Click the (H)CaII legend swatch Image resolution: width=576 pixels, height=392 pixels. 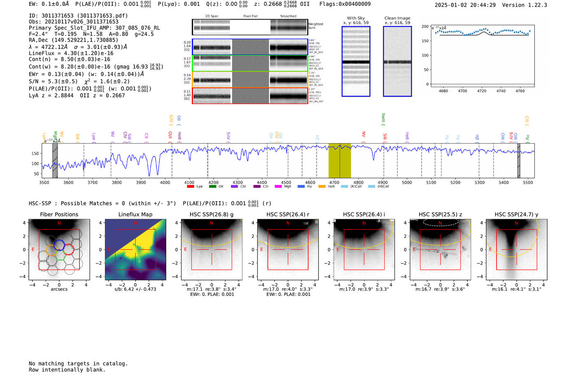tap(372, 186)
